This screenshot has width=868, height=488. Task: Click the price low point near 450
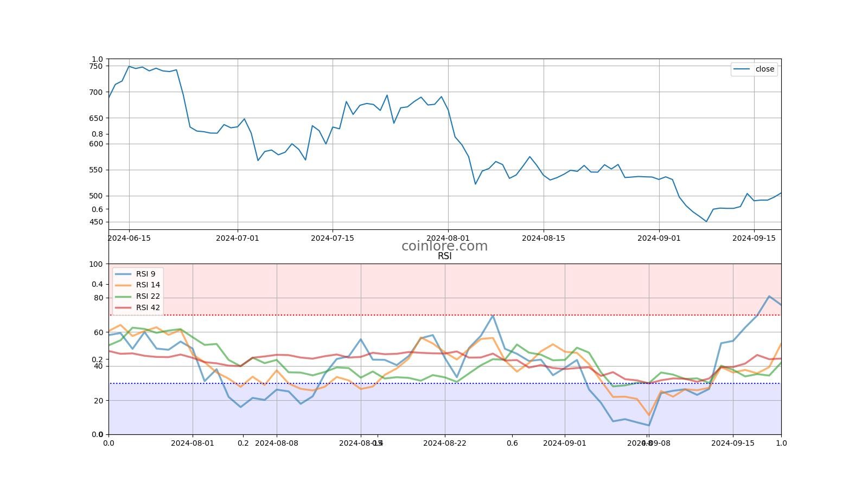tap(706, 221)
